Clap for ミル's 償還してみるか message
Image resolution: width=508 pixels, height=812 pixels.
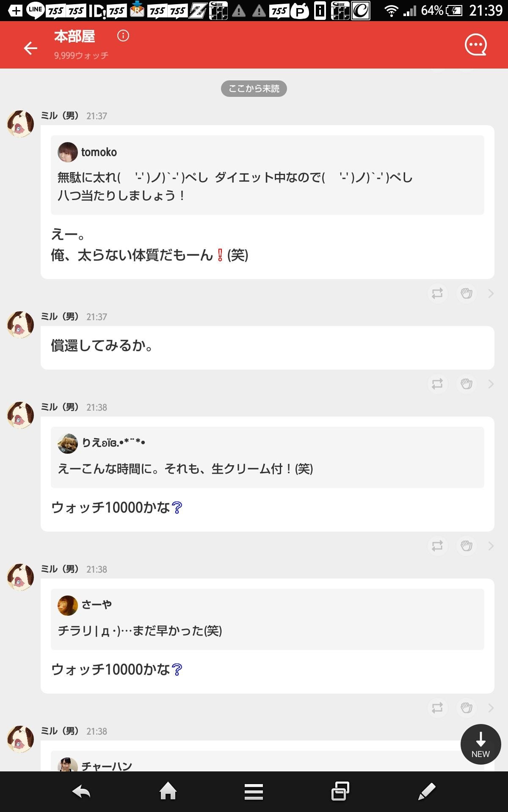tap(467, 384)
